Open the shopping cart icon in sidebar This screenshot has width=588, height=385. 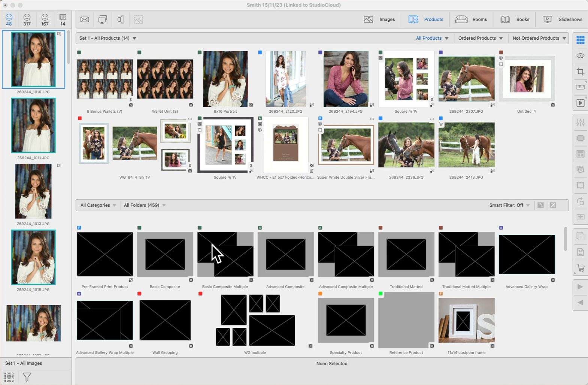pyautogui.click(x=580, y=268)
